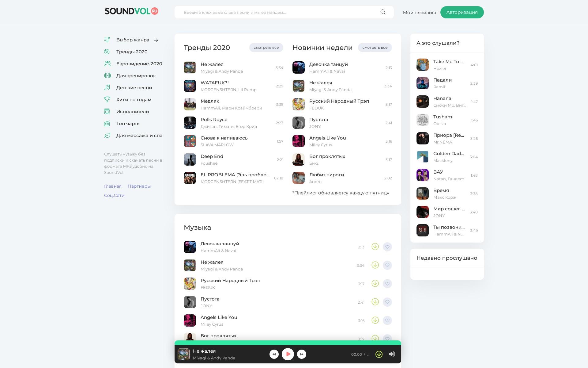Download Русский Народный Трэп in Музыка list
The image size is (588, 368).
click(375, 283)
